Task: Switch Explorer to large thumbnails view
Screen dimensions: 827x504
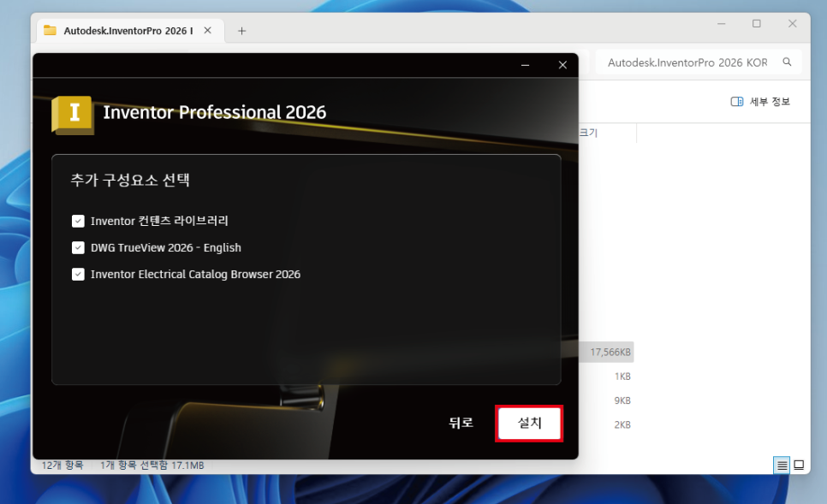Action: (799, 465)
